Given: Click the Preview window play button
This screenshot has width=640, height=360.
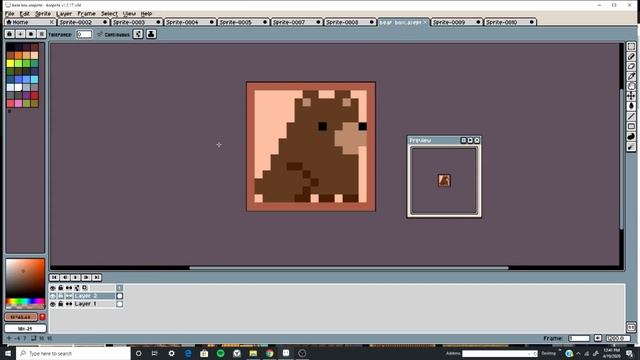Looking at the screenshot, I should (470, 140).
